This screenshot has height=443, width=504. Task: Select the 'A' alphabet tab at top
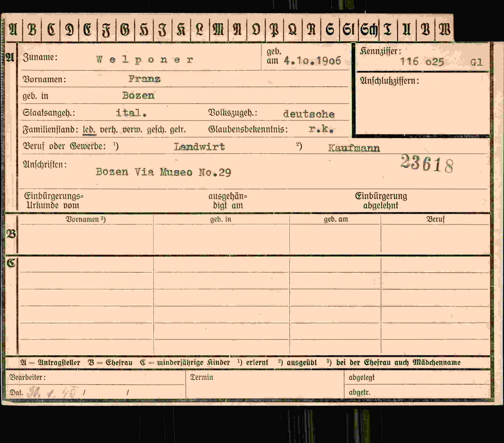[13, 29]
